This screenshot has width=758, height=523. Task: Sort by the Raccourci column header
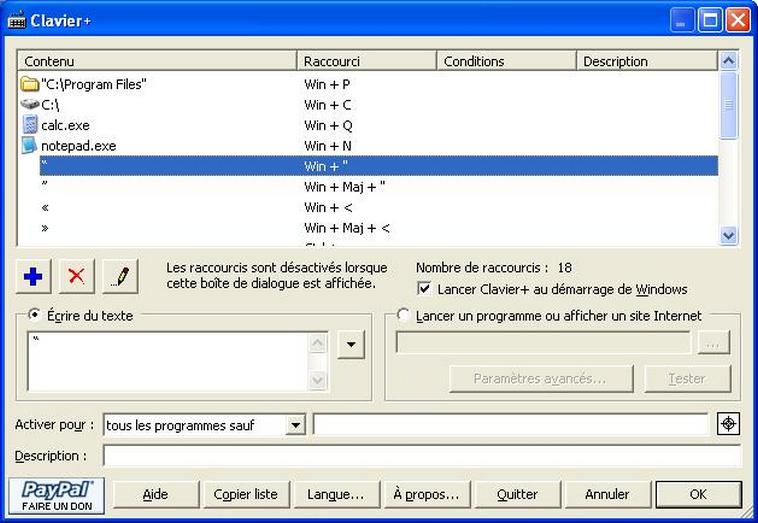tap(367, 61)
